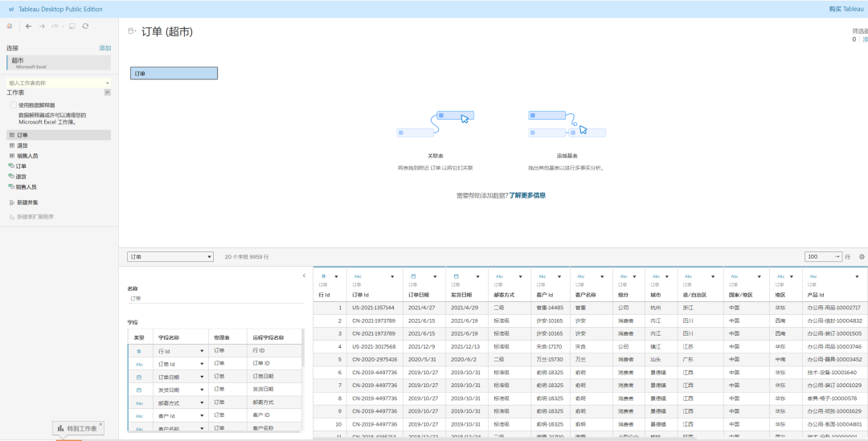This screenshot has height=441, width=868.
Task: Click the forward redo arrow in the toolbar
Action: [42, 26]
